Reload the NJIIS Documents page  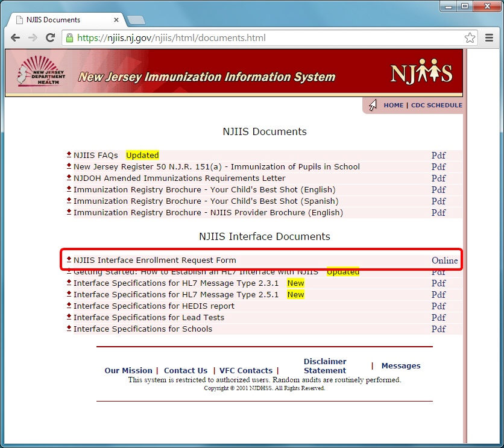click(x=51, y=38)
